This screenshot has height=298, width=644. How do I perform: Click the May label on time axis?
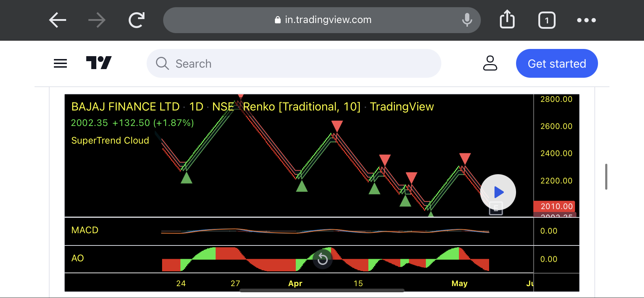459,283
